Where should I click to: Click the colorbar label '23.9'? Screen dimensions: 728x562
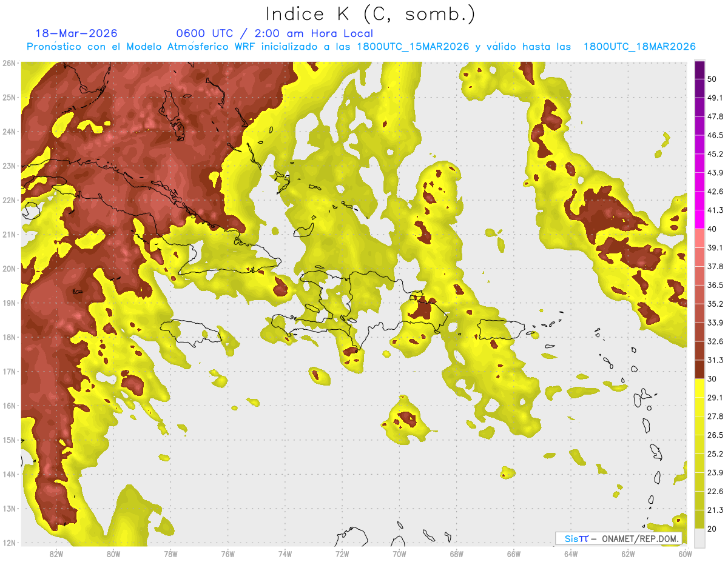[715, 473]
